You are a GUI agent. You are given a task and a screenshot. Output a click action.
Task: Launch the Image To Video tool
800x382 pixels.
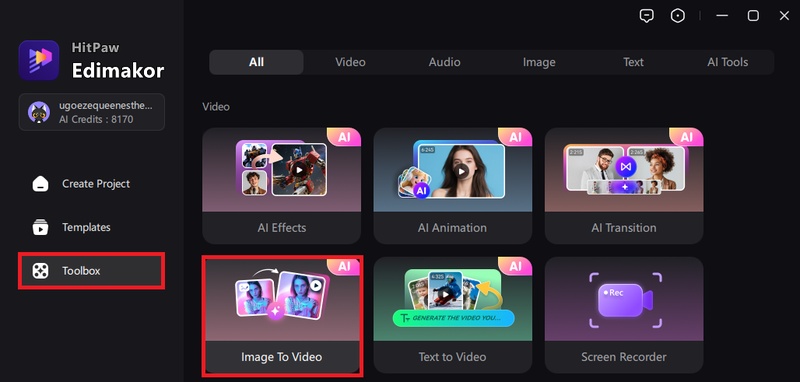tap(282, 315)
